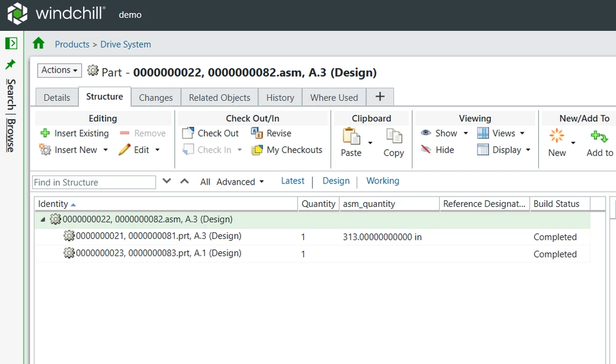Open the Where Used tab
Viewport: 616px width, 364px height.
point(334,98)
